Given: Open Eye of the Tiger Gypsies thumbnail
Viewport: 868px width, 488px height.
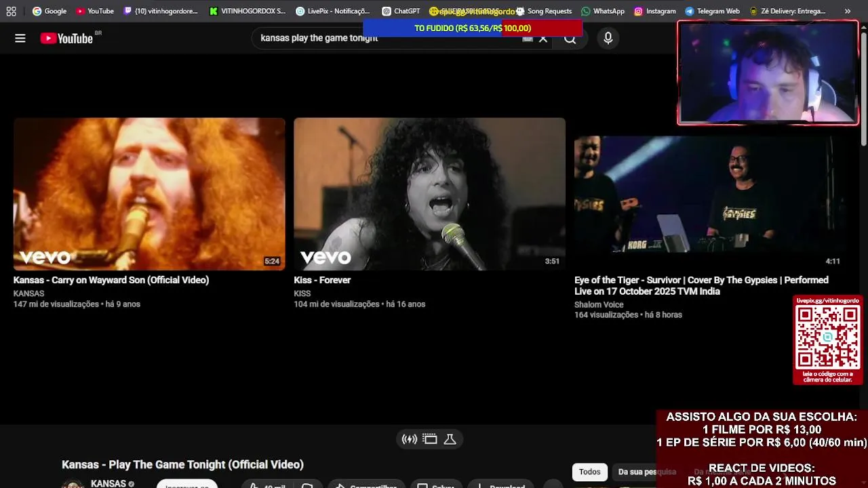Looking at the screenshot, I should coord(710,194).
